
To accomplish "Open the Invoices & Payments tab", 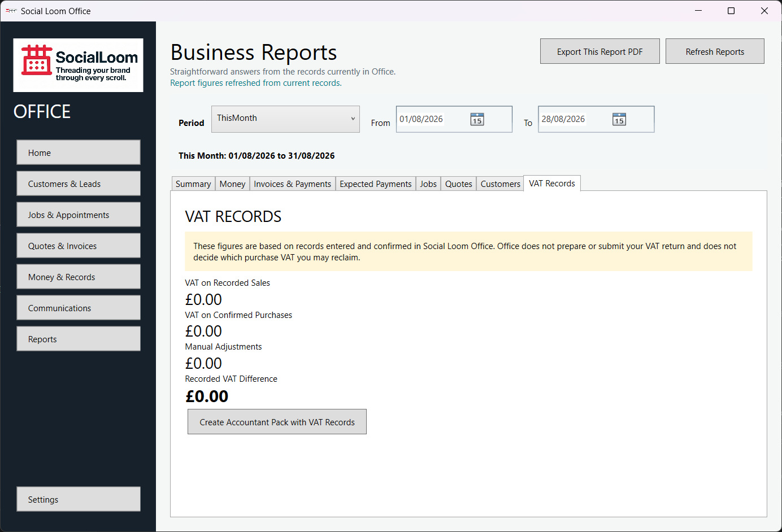I will point(292,184).
